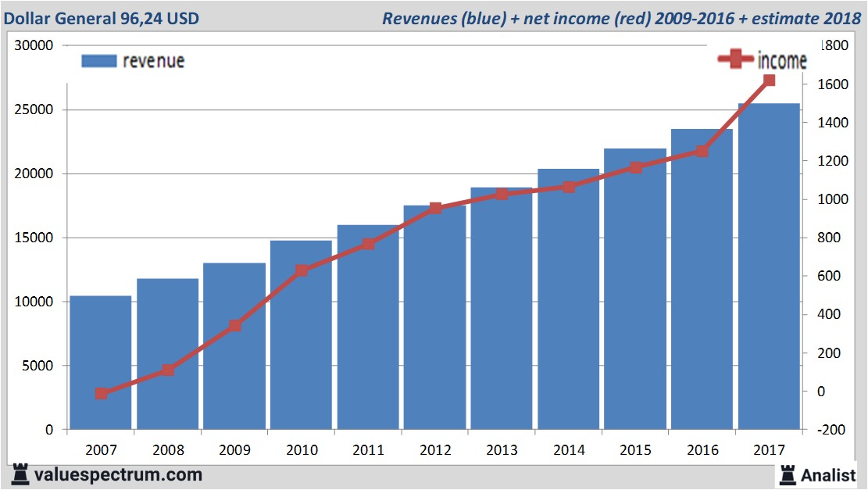Select the 2008 blue revenue bar

pos(168,354)
